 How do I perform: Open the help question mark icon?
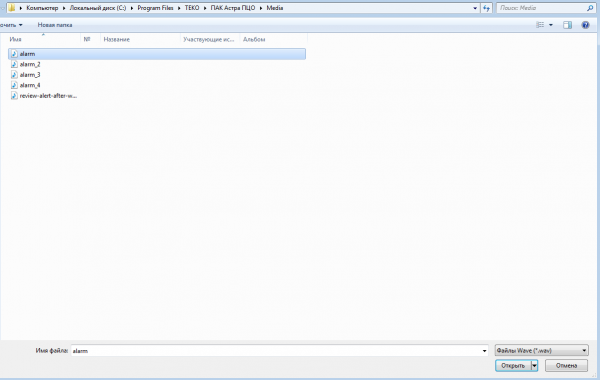[x=585, y=25]
